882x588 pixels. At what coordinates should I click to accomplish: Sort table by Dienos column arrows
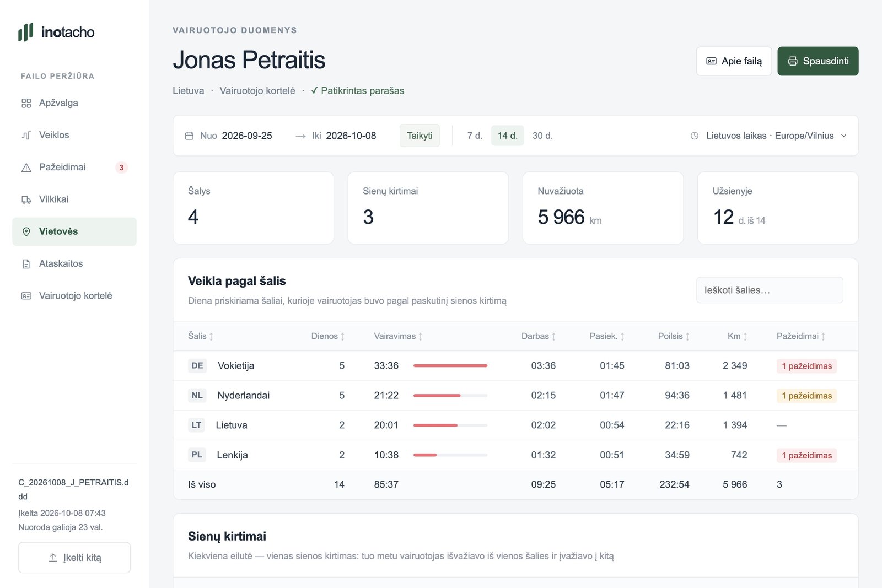[x=342, y=336]
